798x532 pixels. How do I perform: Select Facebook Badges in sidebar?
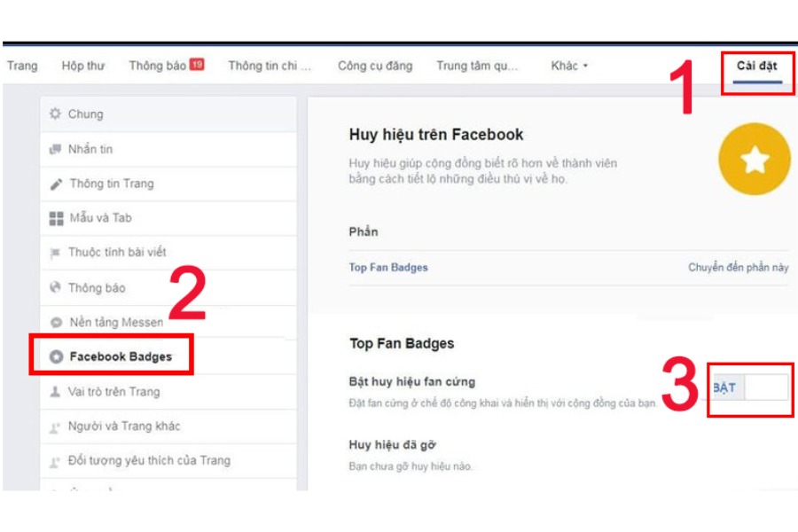[x=168, y=356]
